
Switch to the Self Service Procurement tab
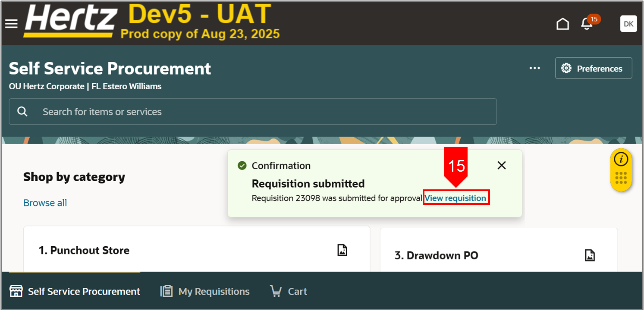click(75, 291)
